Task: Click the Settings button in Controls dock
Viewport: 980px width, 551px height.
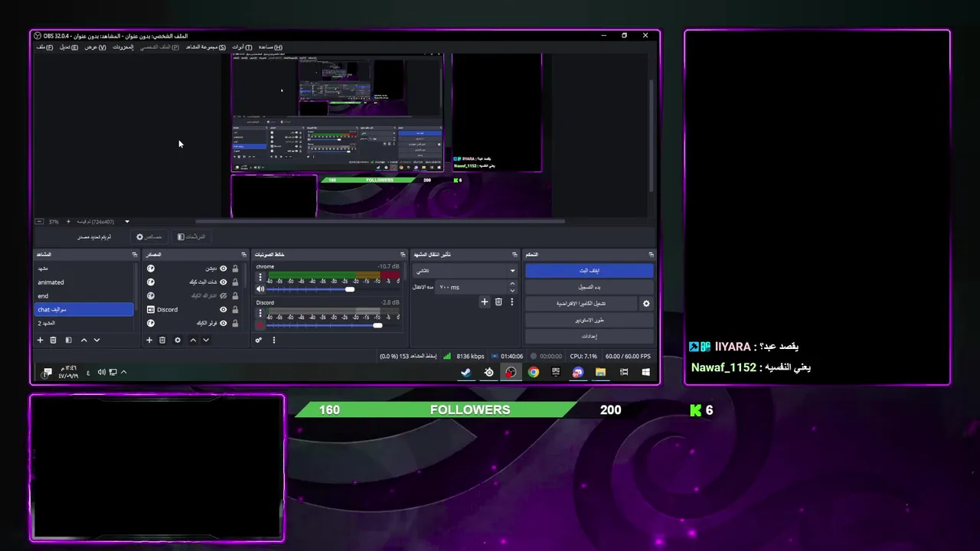Action: 589,336
